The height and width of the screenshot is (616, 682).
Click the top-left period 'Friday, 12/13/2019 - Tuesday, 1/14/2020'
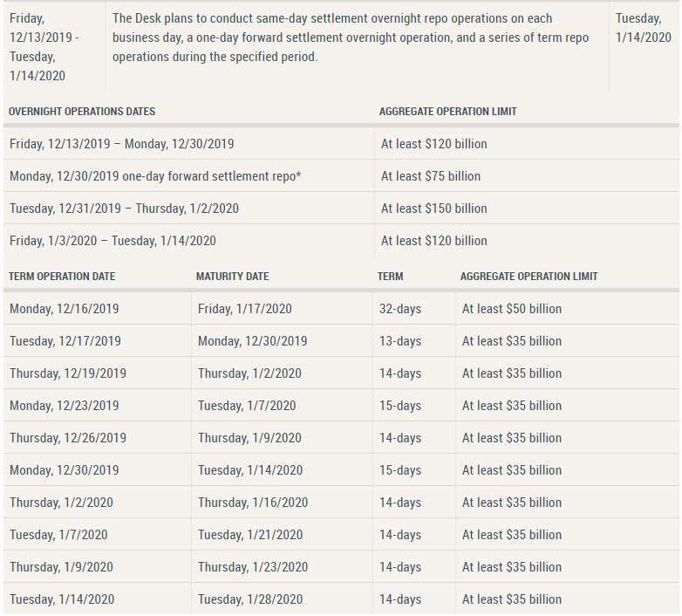[x=44, y=47]
